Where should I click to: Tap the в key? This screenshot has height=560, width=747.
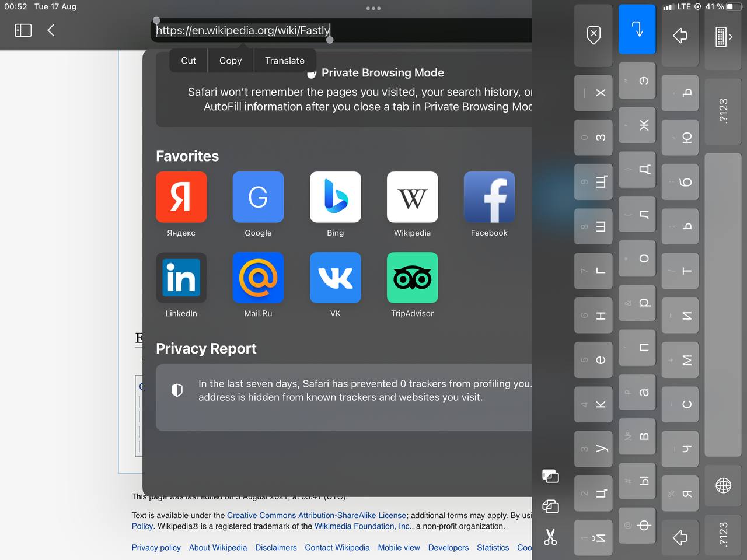pyautogui.click(x=637, y=436)
